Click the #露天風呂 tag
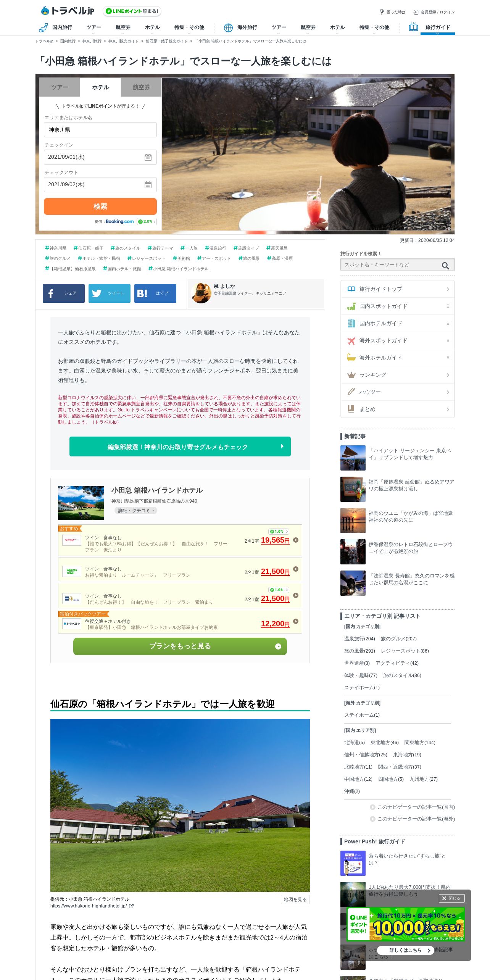 tap(277, 248)
